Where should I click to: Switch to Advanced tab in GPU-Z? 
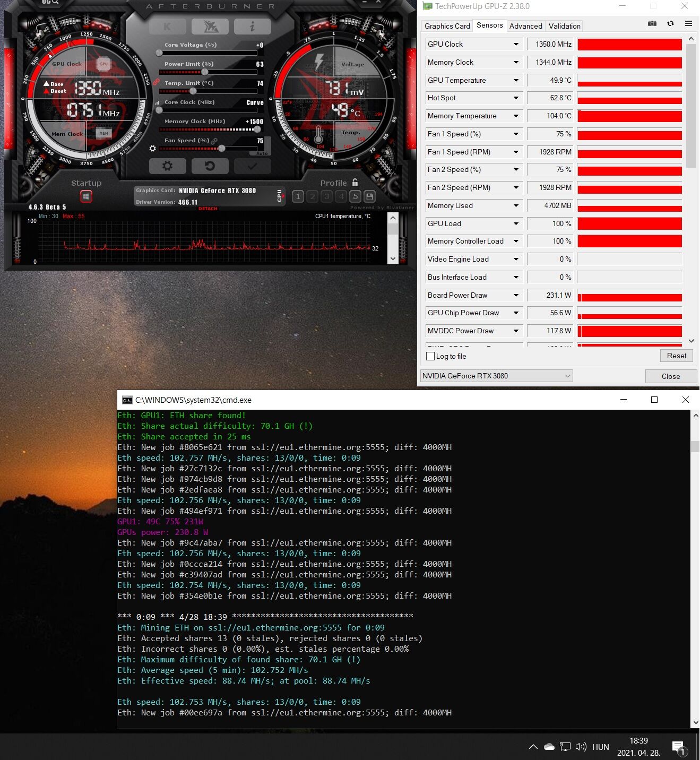click(526, 26)
